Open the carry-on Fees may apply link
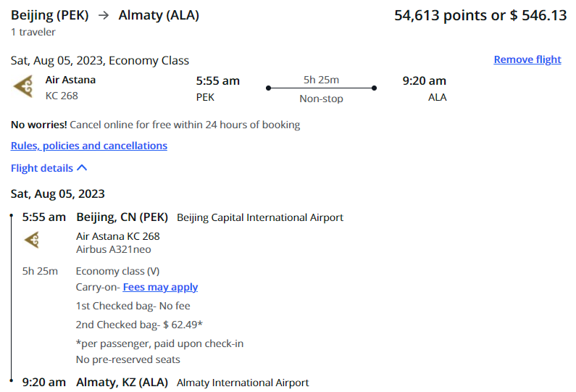Viewport: 576px width, 392px height. pyautogui.click(x=160, y=287)
